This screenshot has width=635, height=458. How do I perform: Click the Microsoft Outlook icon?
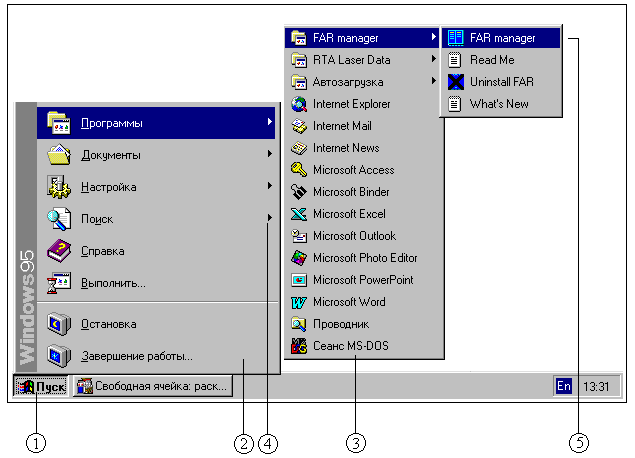pyautogui.click(x=299, y=236)
